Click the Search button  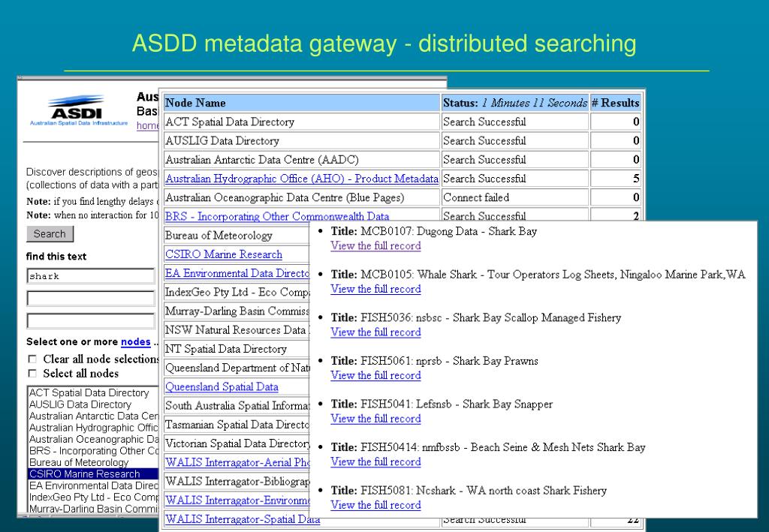click(50, 233)
